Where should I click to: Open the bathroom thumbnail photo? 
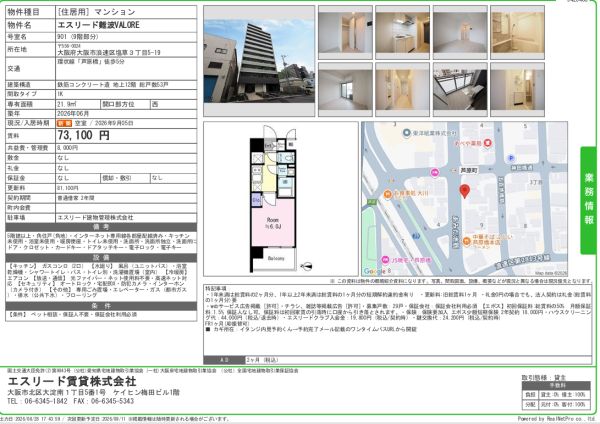coord(517,33)
